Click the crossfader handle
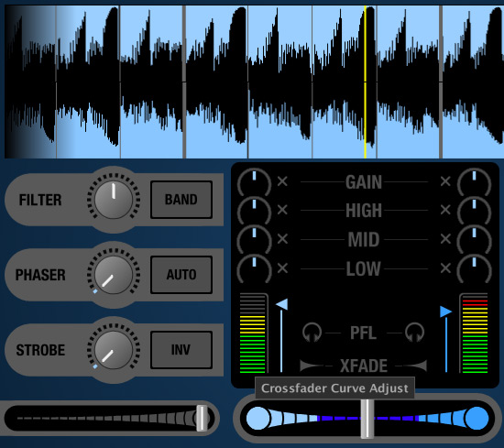 pos(367,419)
